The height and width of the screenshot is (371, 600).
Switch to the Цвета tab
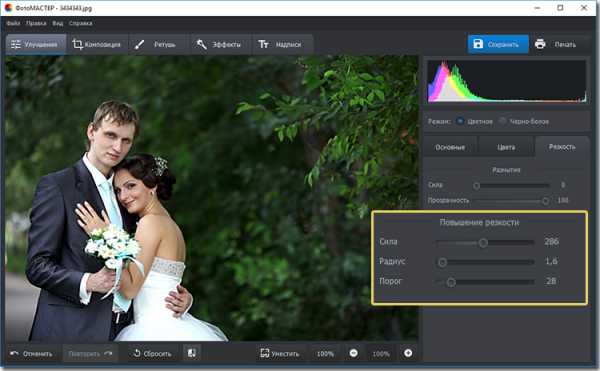pos(506,147)
